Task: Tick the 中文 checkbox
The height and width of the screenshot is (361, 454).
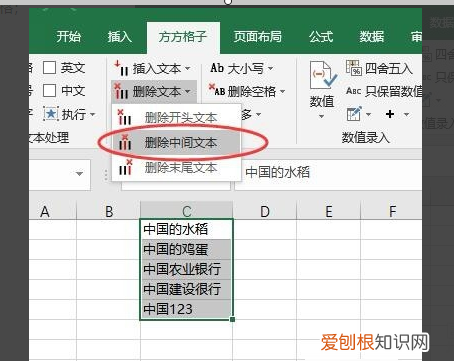Action: point(49,90)
